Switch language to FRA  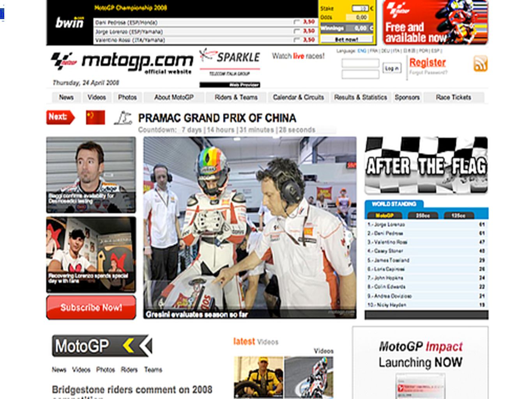pyautogui.click(x=374, y=51)
